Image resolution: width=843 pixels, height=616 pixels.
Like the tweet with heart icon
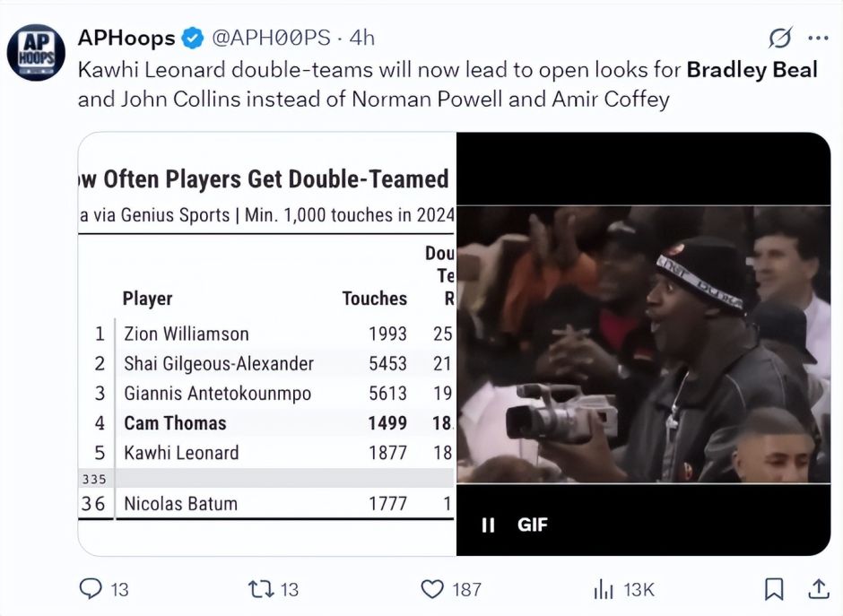tap(431, 589)
